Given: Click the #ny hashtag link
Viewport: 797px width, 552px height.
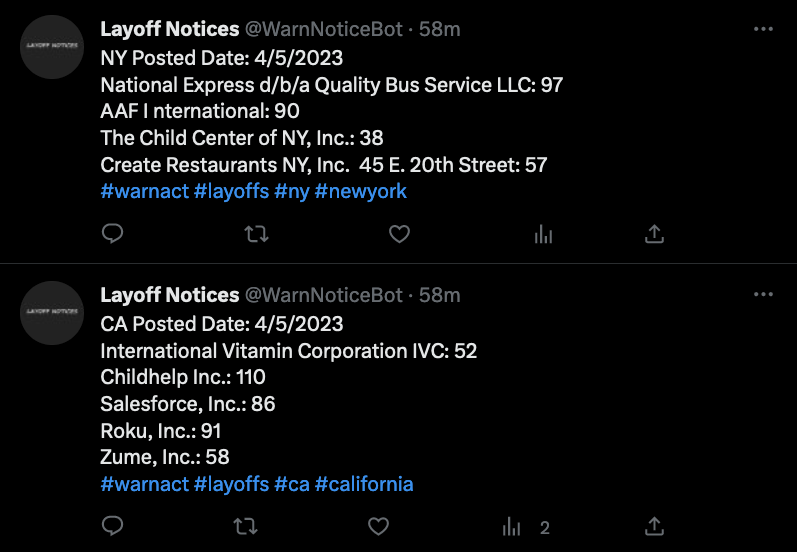Looking at the screenshot, I should (291, 191).
